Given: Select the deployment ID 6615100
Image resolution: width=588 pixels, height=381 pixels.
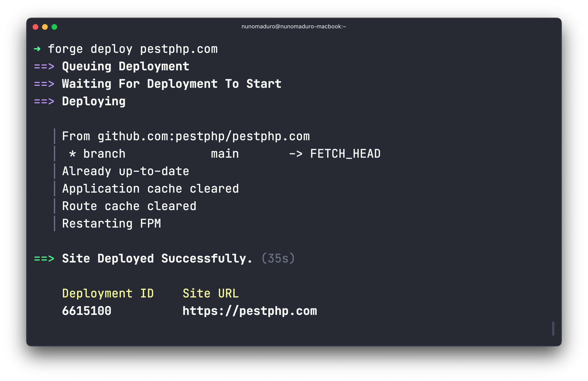Looking at the screenshot, I should 87,311.
